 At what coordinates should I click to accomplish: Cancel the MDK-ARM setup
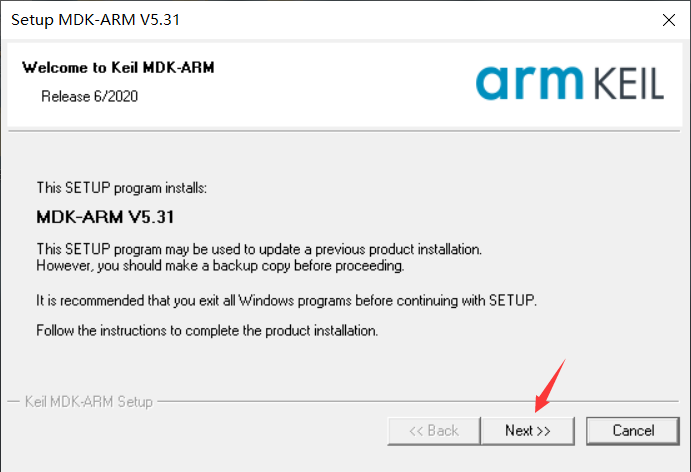tap(633, 430)
